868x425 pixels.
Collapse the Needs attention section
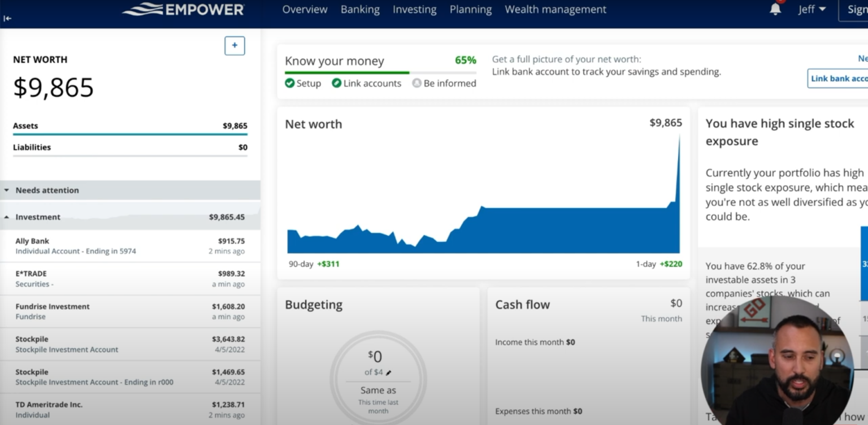pos(7,190)
